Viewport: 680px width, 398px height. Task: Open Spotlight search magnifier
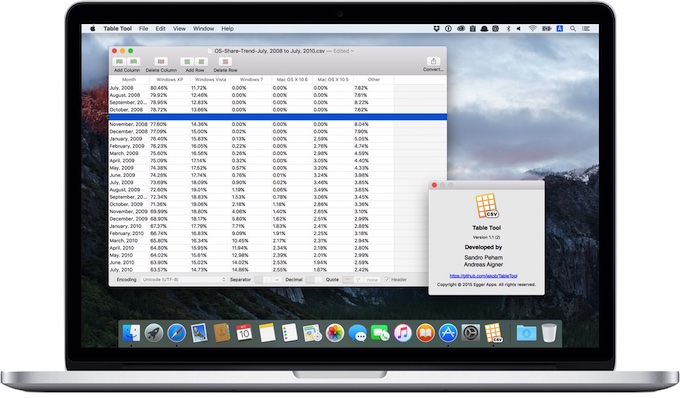point(573,29)
